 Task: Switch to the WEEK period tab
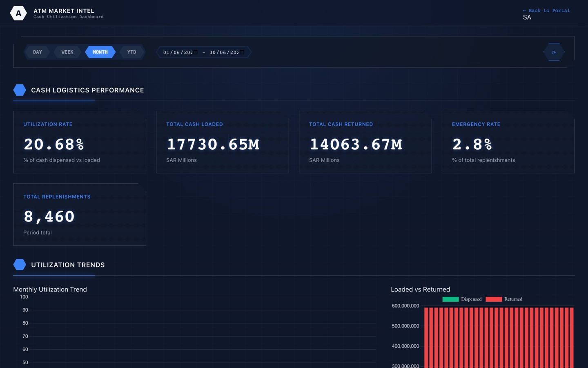67,52
